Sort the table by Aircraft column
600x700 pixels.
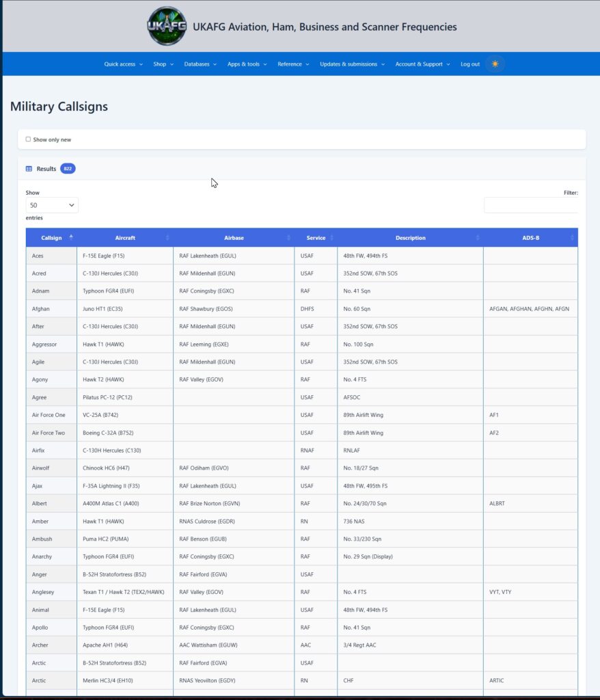[125, 237]
